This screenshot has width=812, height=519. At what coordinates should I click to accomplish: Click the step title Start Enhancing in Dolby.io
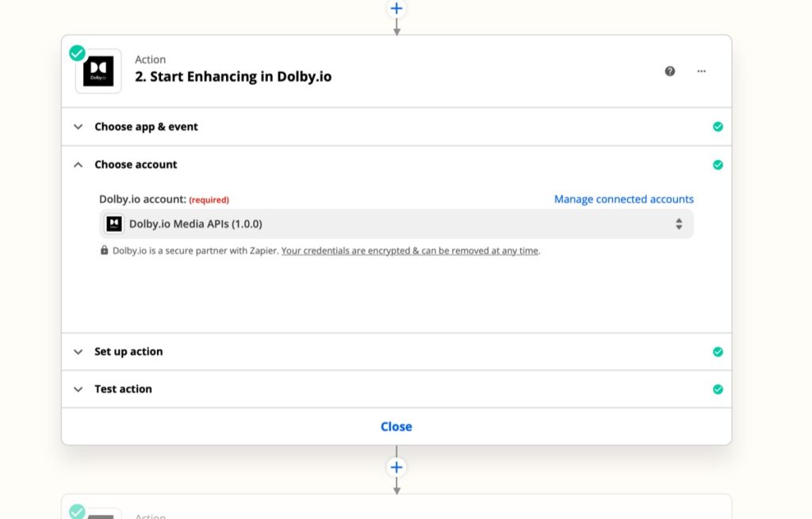[x=233, y=77]
